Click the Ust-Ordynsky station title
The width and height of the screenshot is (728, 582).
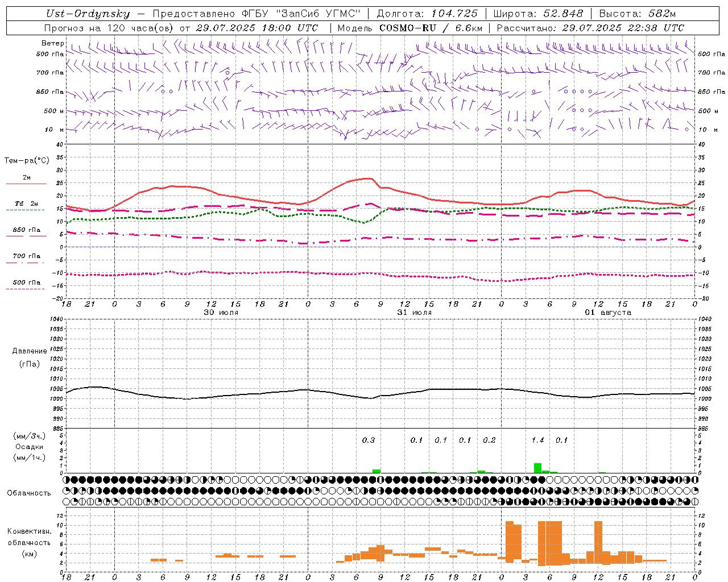(88, 14)
